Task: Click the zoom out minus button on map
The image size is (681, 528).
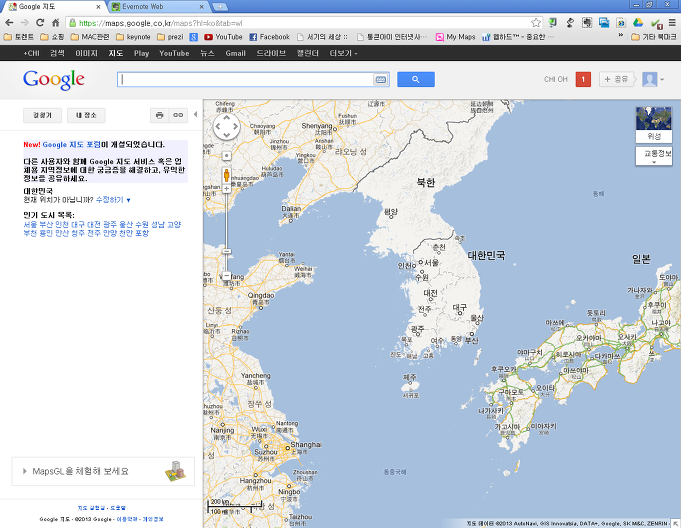Action: click(x=226, y=276)
